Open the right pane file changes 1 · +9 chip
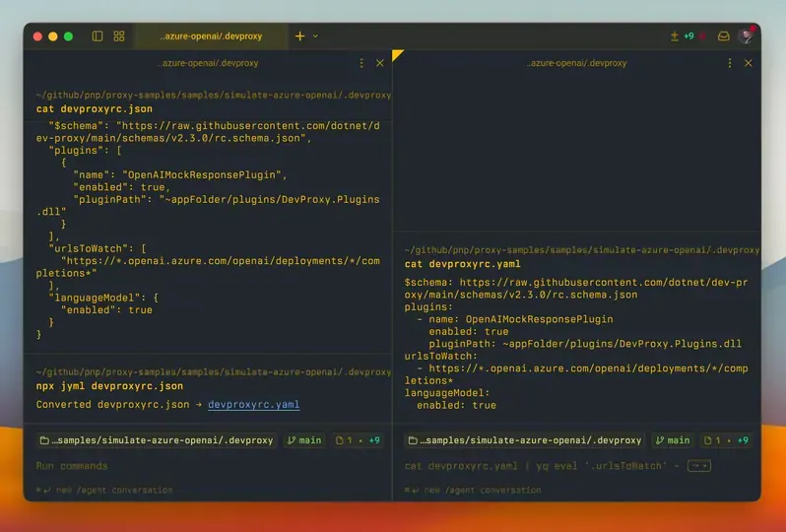 pyautogui.click(x=726, y=440)
